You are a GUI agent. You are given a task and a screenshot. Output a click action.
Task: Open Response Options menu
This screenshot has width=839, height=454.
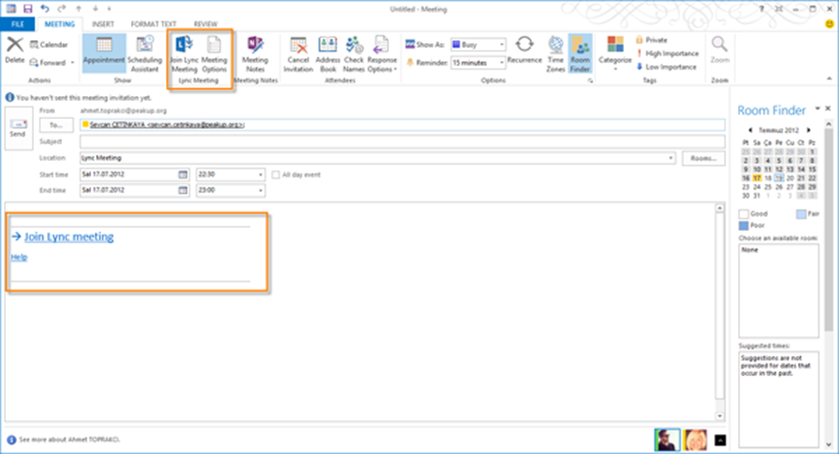(x=382, y=54)
